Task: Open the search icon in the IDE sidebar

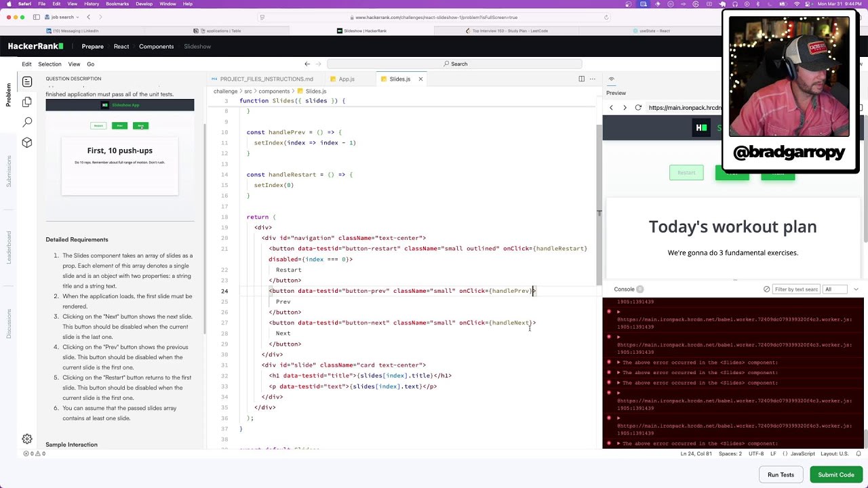Action: tap(27, 122)
